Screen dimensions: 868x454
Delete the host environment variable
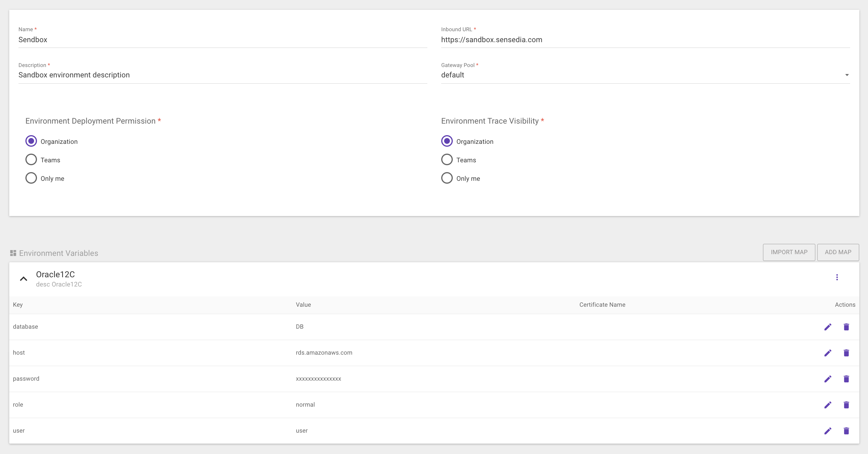(846, 353)
